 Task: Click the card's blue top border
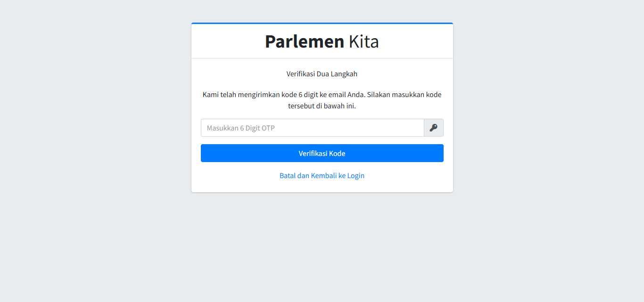pos(322,23)
